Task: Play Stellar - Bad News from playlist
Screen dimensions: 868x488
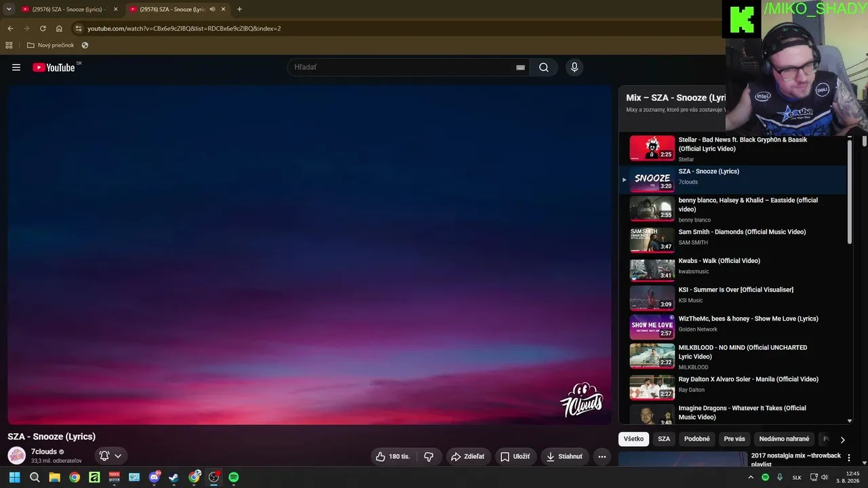Action: click(733, 149)
